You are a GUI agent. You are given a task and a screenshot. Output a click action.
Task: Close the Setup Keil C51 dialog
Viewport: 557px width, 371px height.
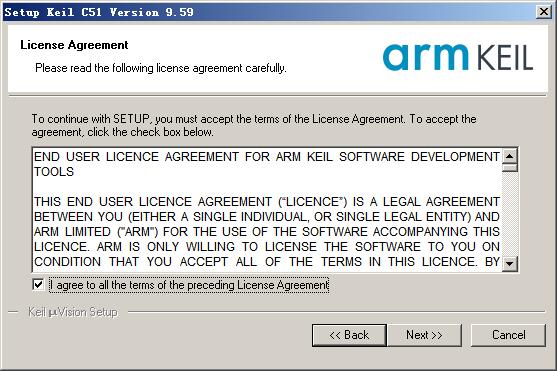click(x=544, y=12)
